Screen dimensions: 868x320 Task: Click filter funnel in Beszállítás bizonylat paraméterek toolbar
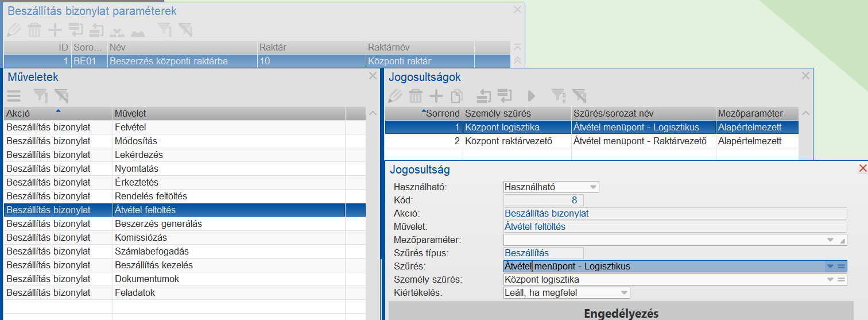click(x=164, y=29)
